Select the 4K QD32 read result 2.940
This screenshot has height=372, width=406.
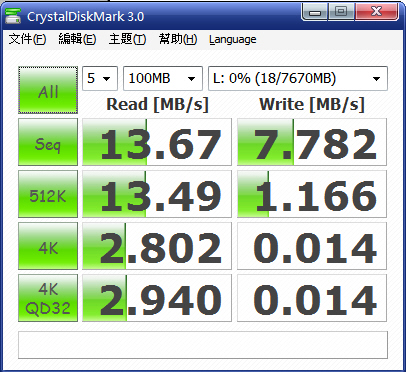[157, 298]
